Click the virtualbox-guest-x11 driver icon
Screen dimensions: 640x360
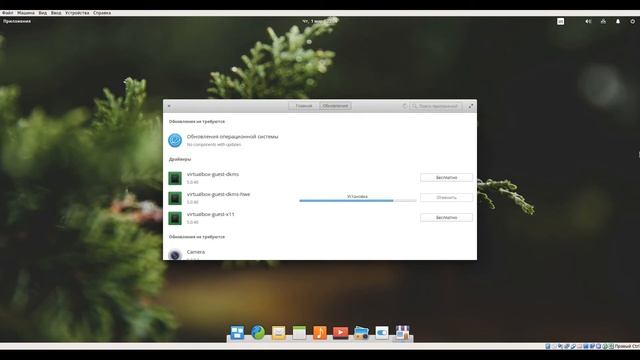(x=175, y=218)
